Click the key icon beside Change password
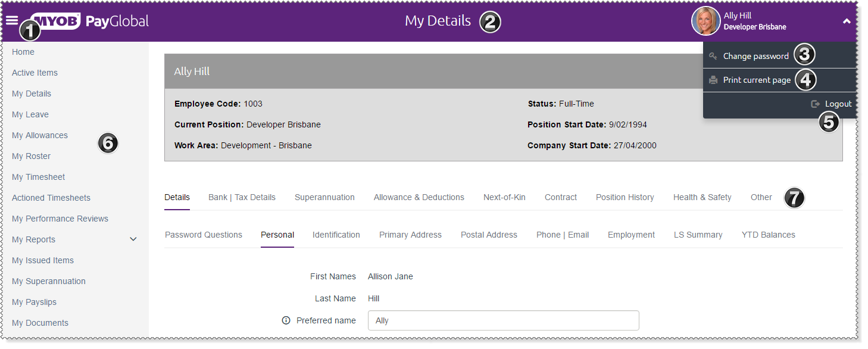 (x=713, y=56)
